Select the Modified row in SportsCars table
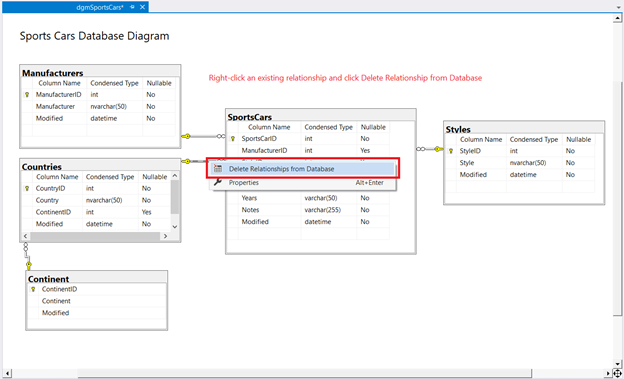The height and width of the screenshot is (379, 624). [x=308, y=222]
